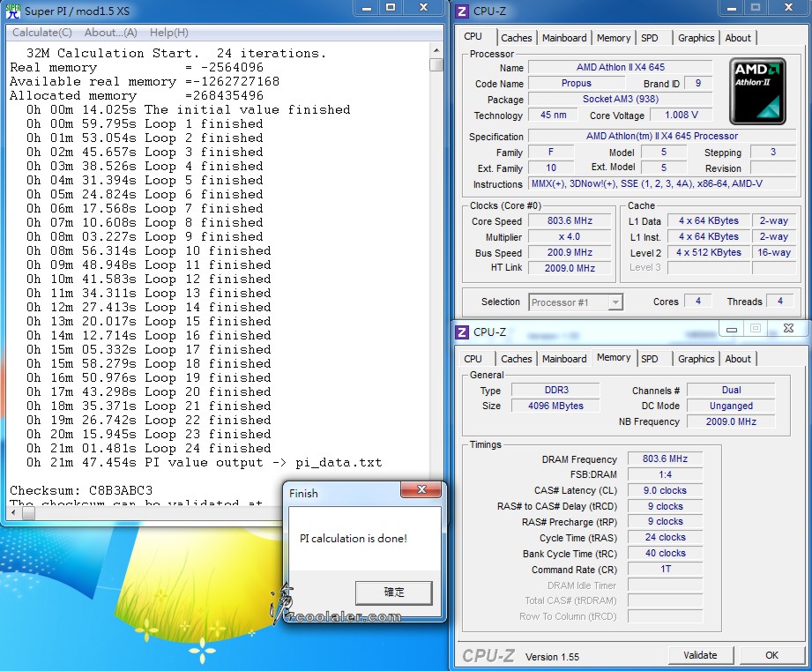Click the Core Speed value 803.6 MHz
The width and height of the screenshot is (812, 671).
click(570, 221)
